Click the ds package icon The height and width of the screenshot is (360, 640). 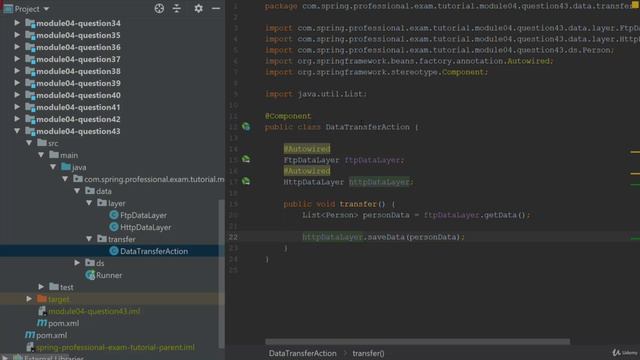coord(90,263)
